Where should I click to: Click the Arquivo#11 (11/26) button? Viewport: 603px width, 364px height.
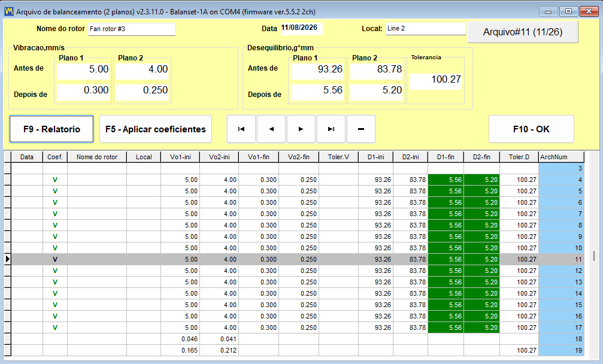tap(523, 32)
